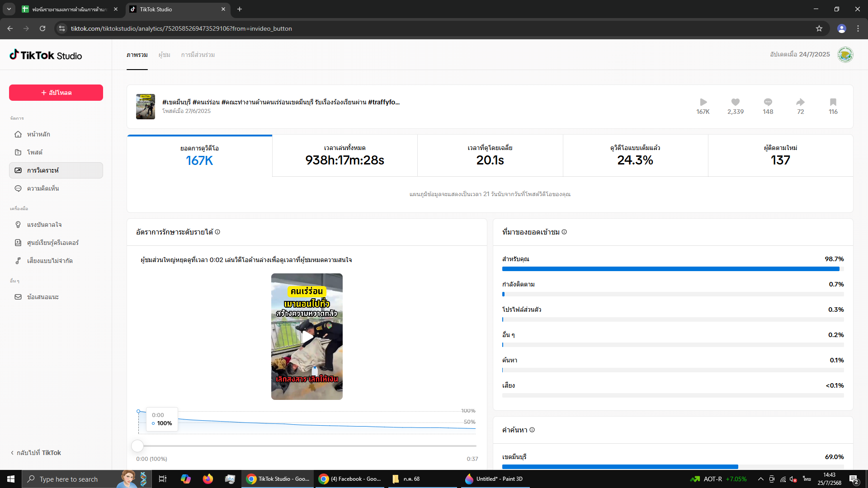Open the notification center icon
The image size is (868, 488).
(854, 479)
